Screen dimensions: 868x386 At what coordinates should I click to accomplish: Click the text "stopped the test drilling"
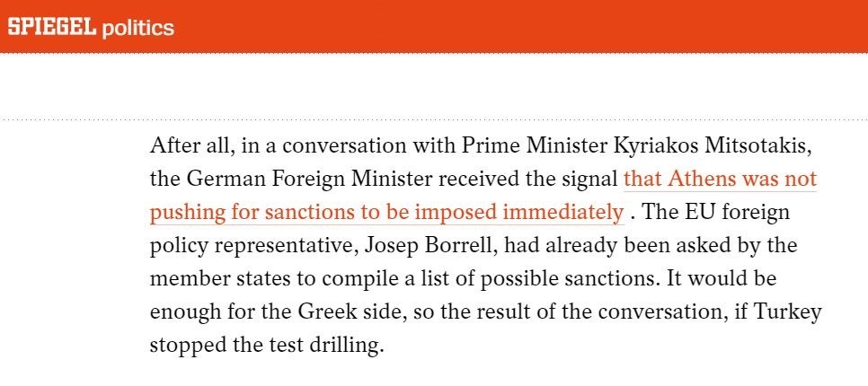[264, 345]
